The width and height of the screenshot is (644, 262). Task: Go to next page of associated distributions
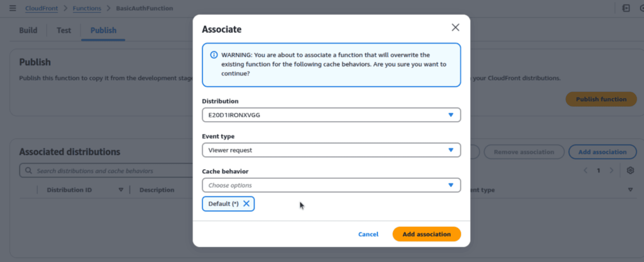tap(611, 170)
